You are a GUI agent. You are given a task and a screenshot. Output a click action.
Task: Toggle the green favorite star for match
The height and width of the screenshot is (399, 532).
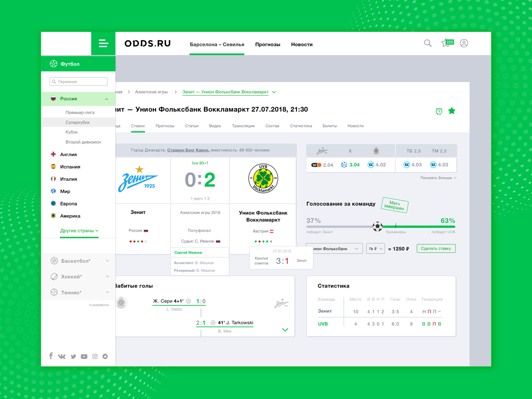click(452, 111)
